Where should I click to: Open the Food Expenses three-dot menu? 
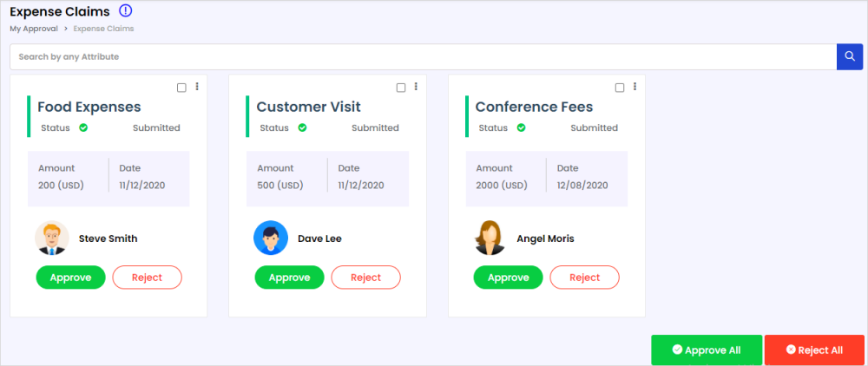coord(197,87)
